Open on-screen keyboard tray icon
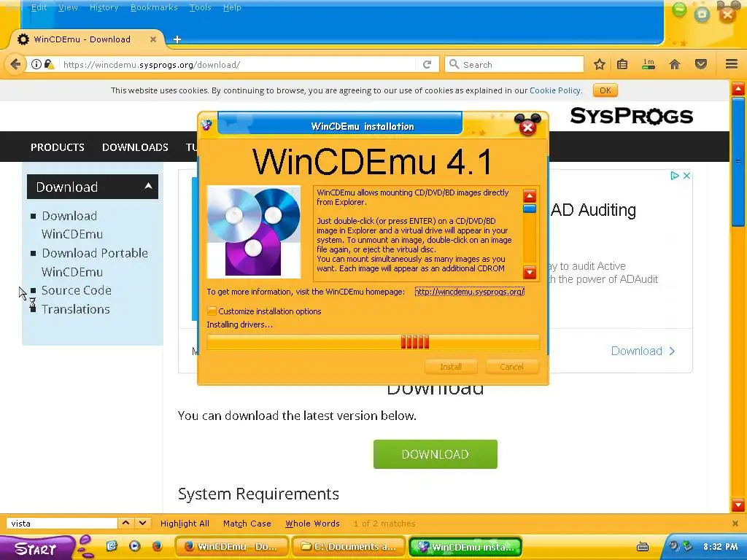 [642, 547]
